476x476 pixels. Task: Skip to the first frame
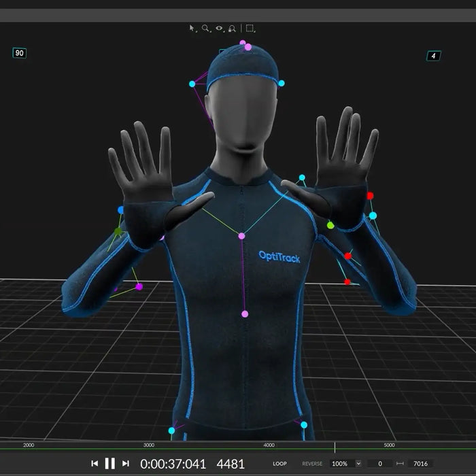[x=95, y=464]
